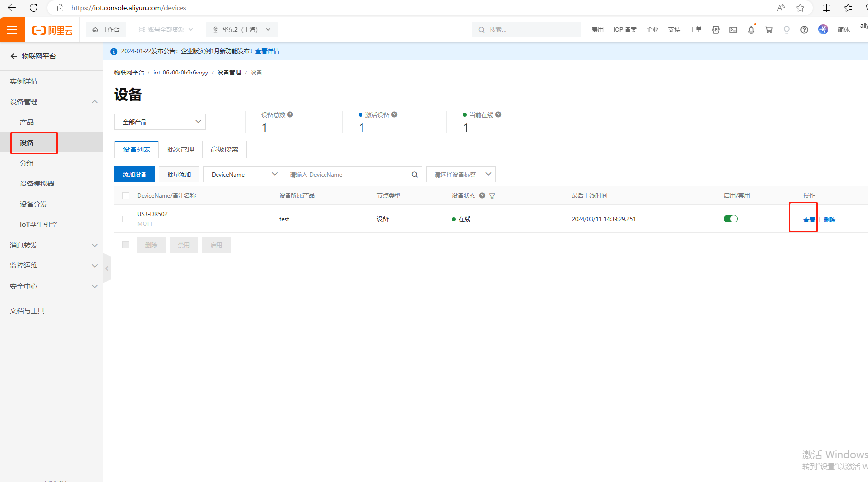868x482 pixels.
Task: Disable the USR-DR502 device toggle
Action: pyautogui.click(x=730, y=219)
